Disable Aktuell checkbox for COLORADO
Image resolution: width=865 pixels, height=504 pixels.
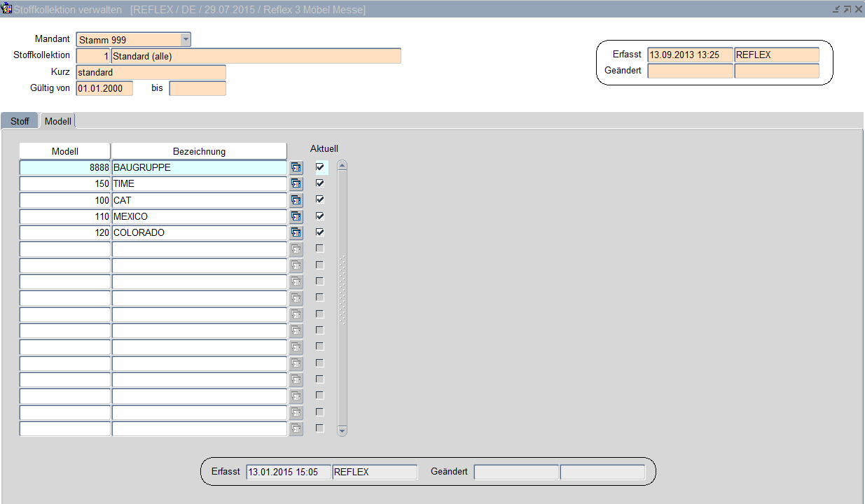pyautogui.click(x=320, y=232)
